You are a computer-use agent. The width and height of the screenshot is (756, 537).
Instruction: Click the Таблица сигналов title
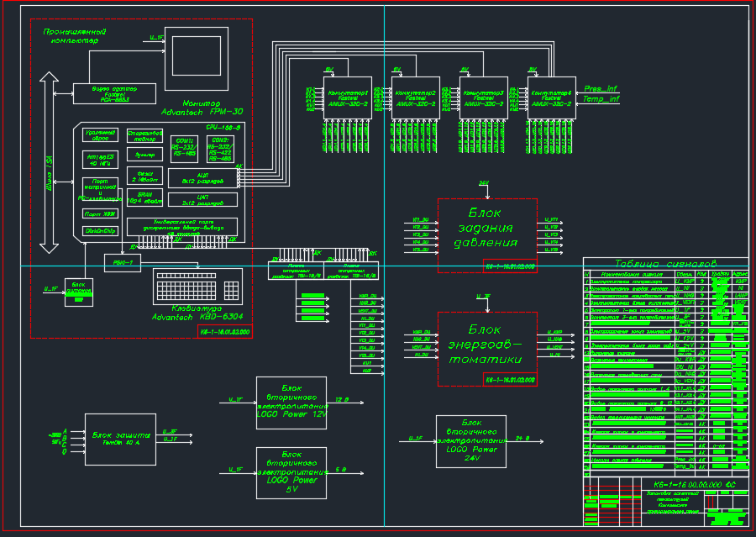pos(665,263)
